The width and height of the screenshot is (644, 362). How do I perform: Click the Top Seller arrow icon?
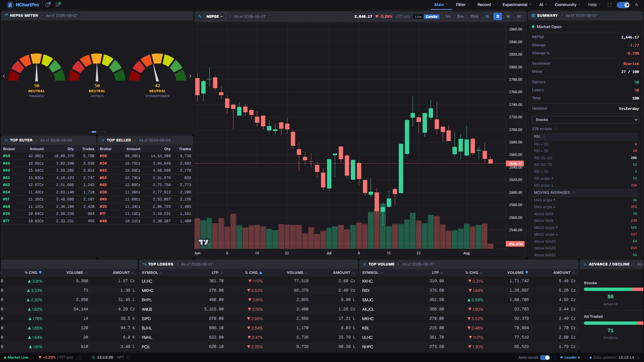click(103, 140)
